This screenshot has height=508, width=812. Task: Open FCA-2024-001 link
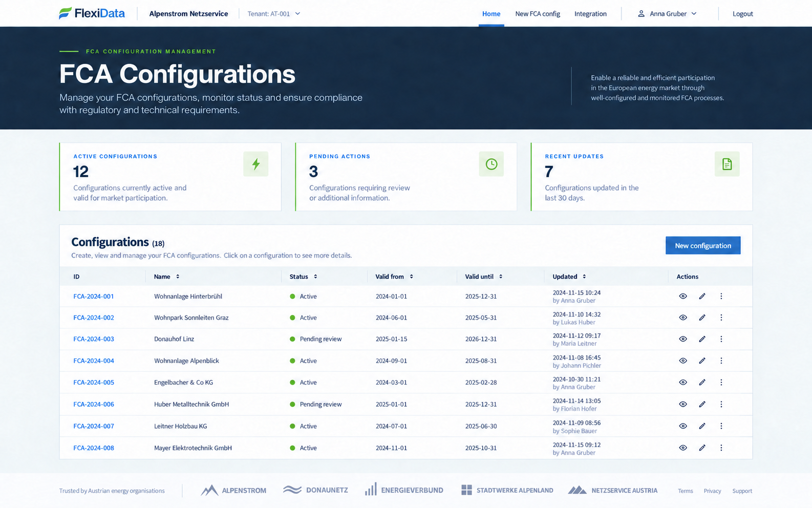click(94, 296)
